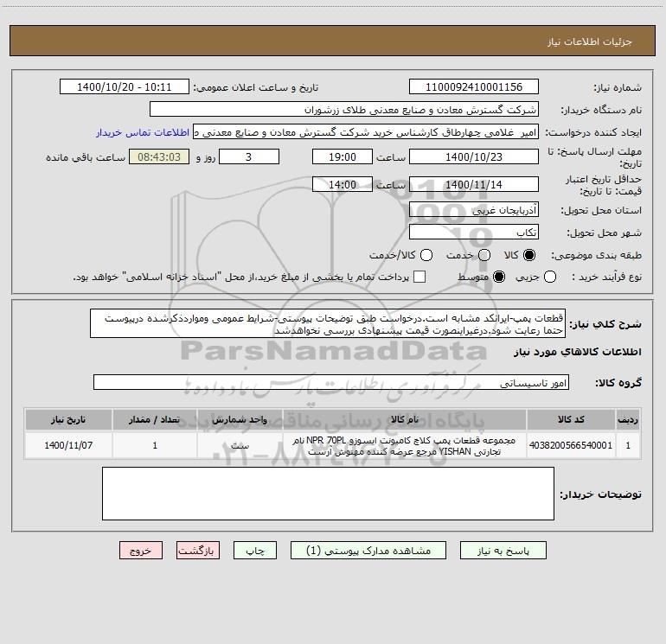
Task: Click the announcement date field 1400/10/20 - 10:11
Action: coord(124,87)
